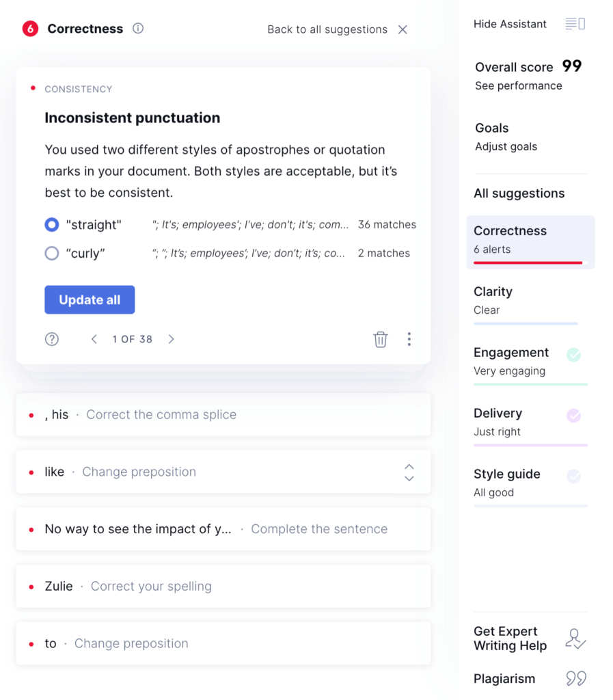Open the three-dot options menu on the card
613x700 pixels.
pos(409,339)
